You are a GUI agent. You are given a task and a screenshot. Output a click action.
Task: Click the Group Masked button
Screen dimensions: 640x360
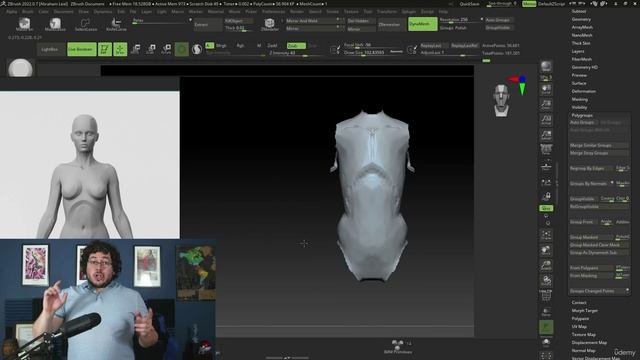tap(591, 237)
